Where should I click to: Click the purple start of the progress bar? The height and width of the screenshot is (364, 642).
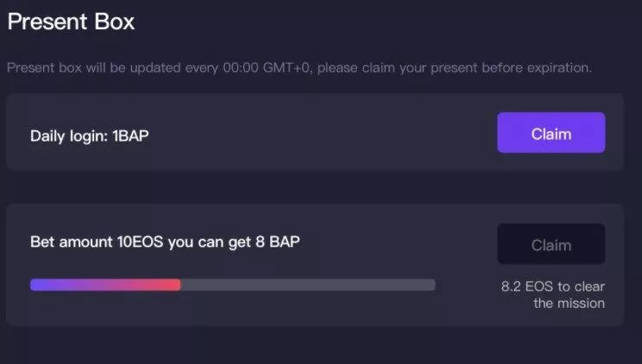pyautogui.click(x=38, y=285)
